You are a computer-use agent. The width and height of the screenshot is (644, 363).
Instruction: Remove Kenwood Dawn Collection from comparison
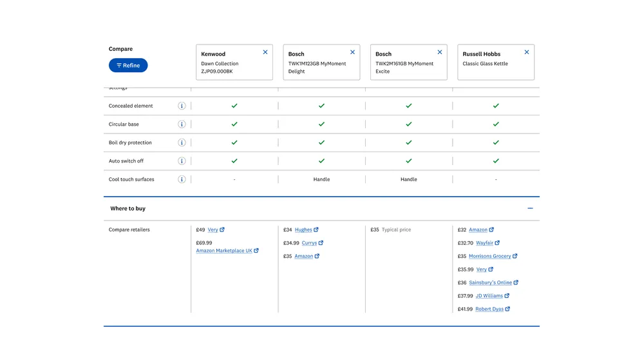tap(265, 52)
